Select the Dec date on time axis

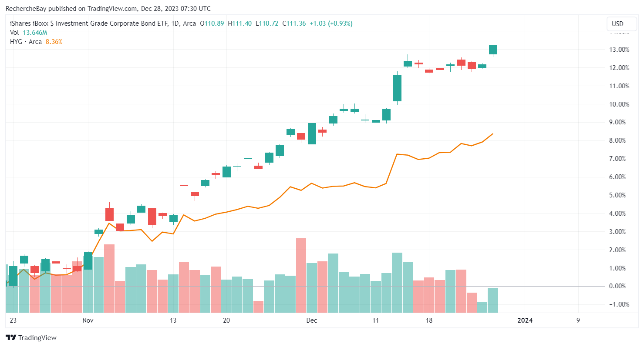(x=312, y=320)
